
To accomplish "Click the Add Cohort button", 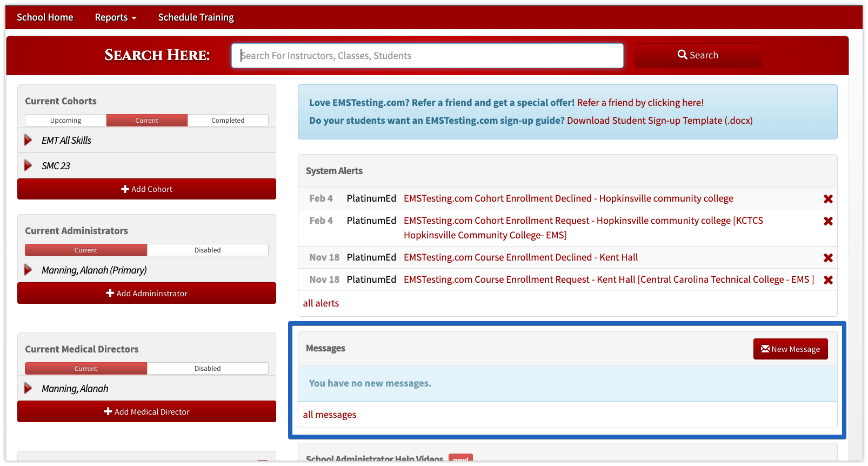I will tap(146, 189).
